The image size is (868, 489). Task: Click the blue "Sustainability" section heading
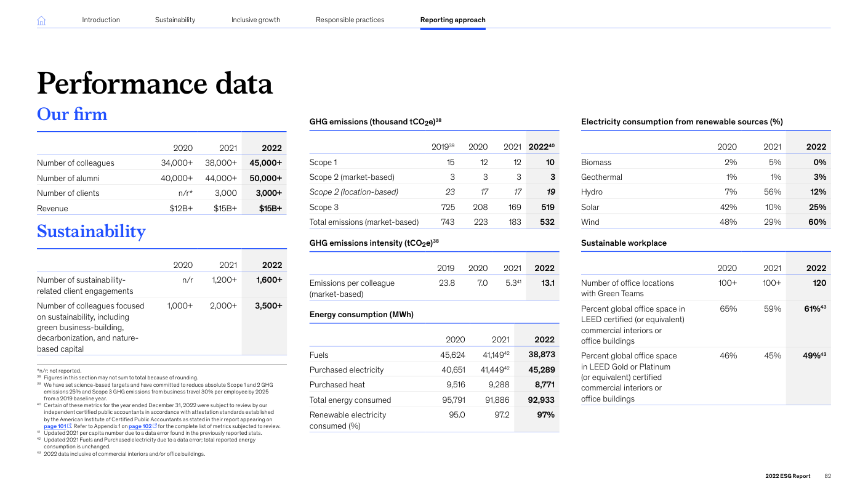click(91, 232)
